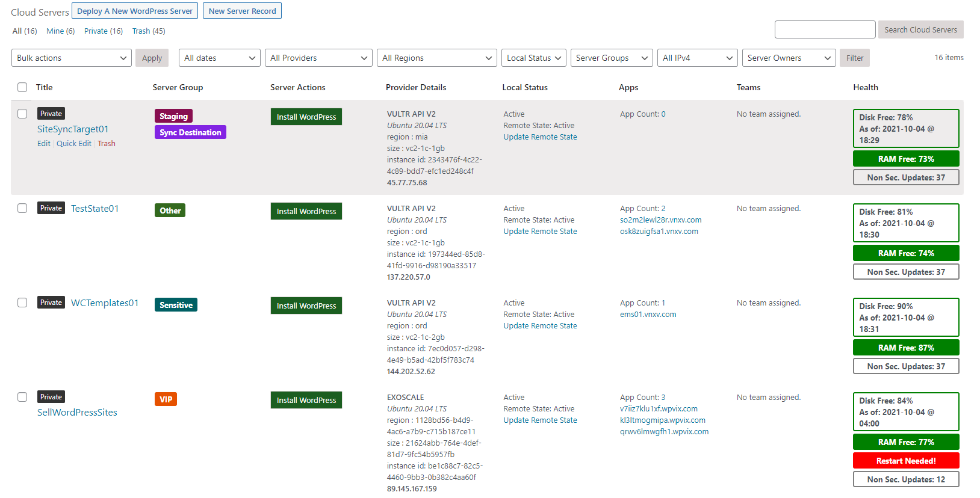Image resolution: width=980 pixels, height=498 pixels.
Task: Check the SiteSyncTarget01 row checkbox
Action: (22, 114)
